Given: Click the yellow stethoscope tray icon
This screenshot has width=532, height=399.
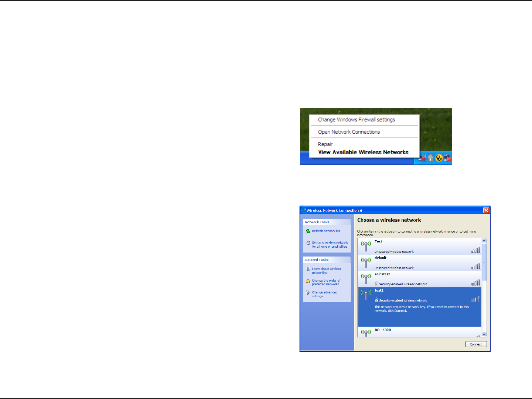Looking at the screenshot, I should coord(439,158).
